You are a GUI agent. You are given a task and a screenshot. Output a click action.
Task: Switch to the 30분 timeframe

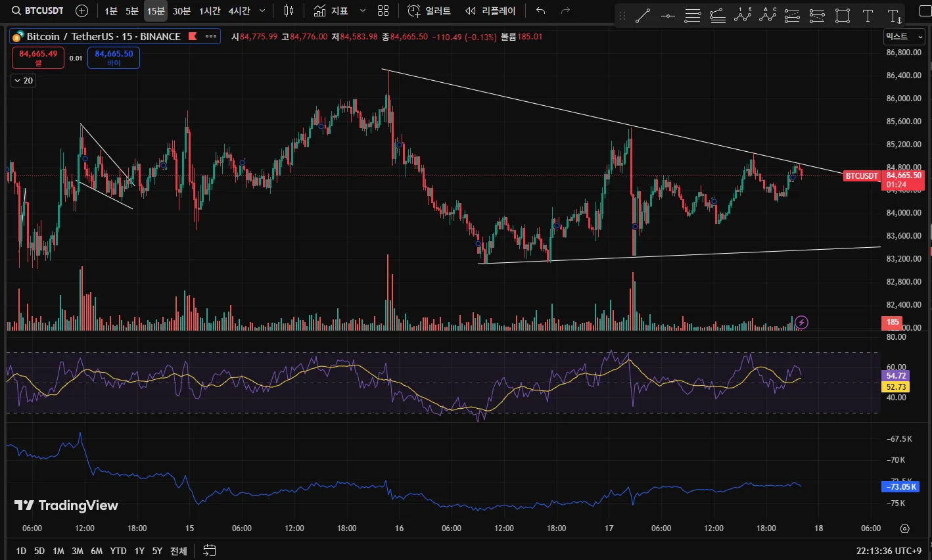click(181, 11)
